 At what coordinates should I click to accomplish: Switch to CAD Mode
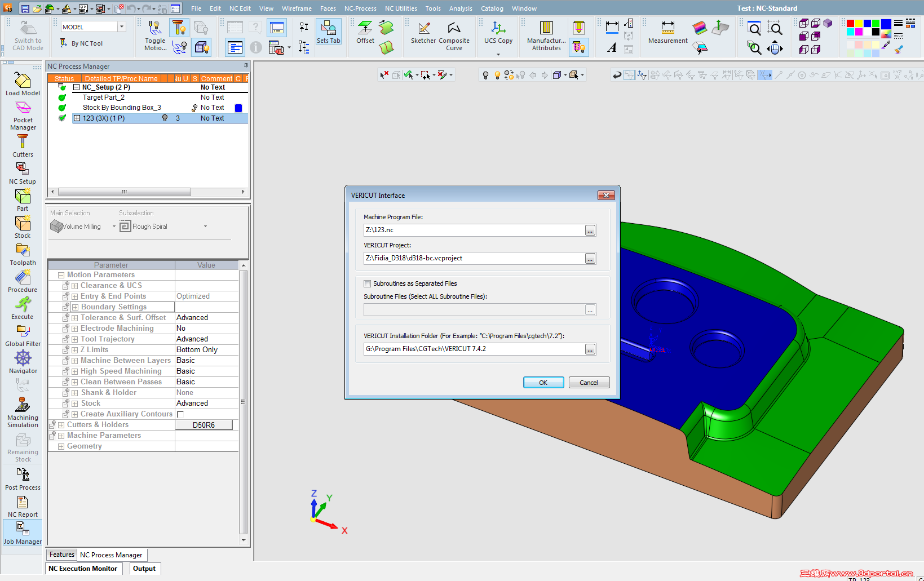tap(28, 36)
